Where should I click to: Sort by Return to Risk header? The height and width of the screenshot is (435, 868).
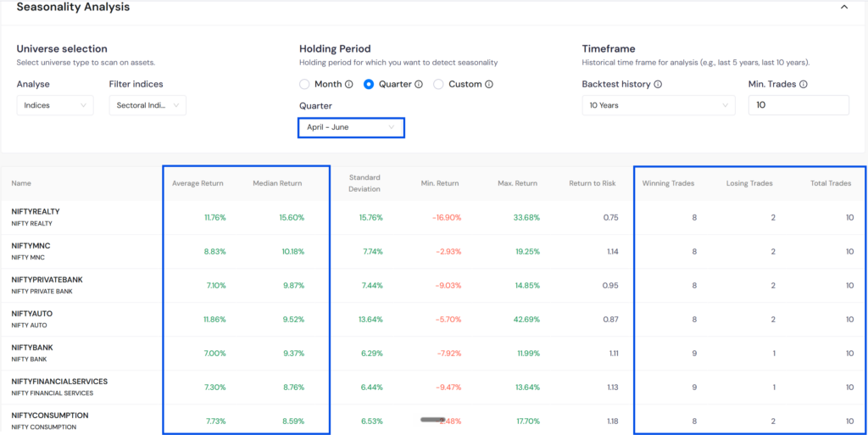(593, 183)
